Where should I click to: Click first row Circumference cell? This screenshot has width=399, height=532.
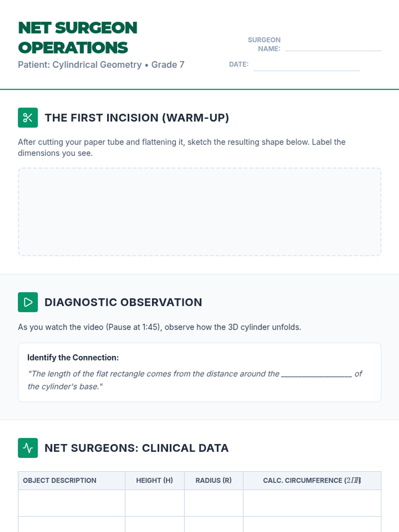coord(312,503)
